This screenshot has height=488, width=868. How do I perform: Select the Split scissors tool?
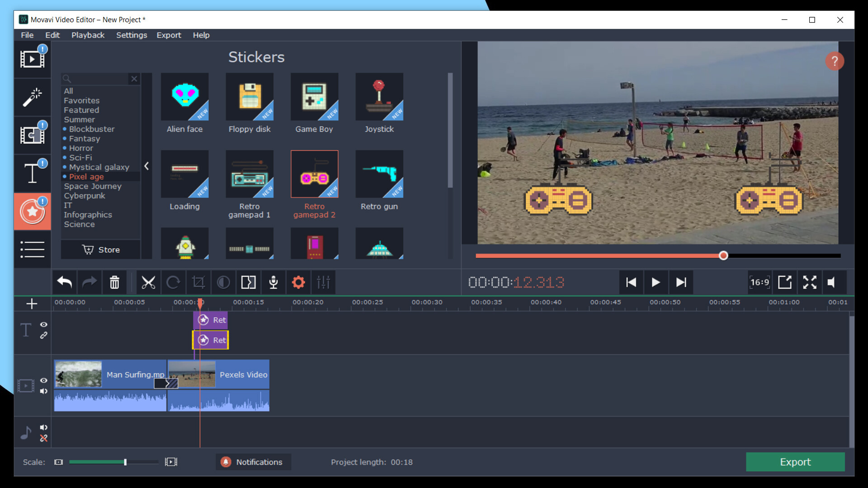tap(149, 282)
